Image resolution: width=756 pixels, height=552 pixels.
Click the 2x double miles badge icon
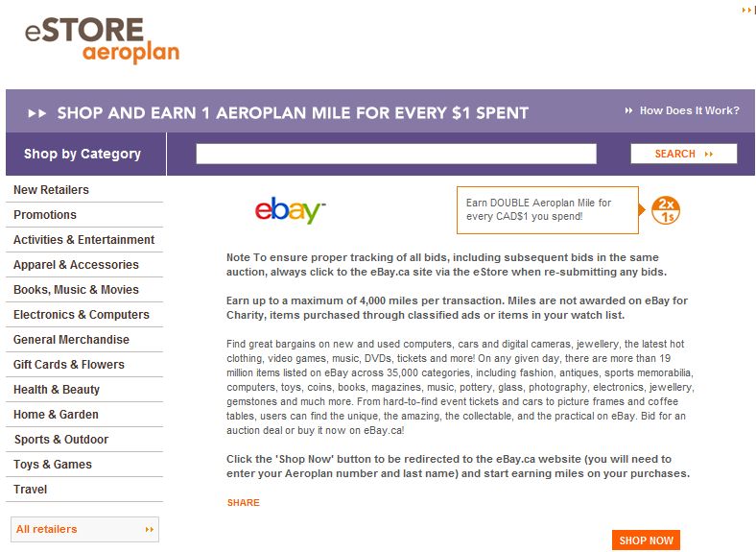666,210
